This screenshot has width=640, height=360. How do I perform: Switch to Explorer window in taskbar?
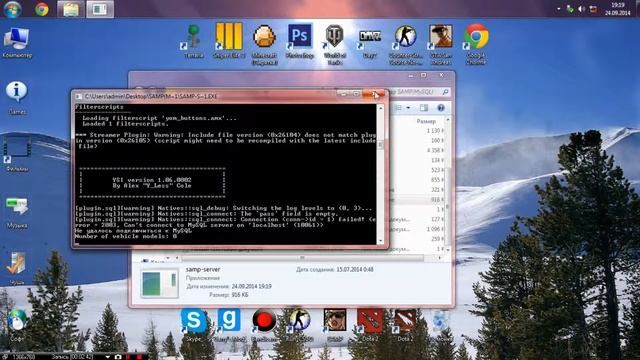coord(71,9)
